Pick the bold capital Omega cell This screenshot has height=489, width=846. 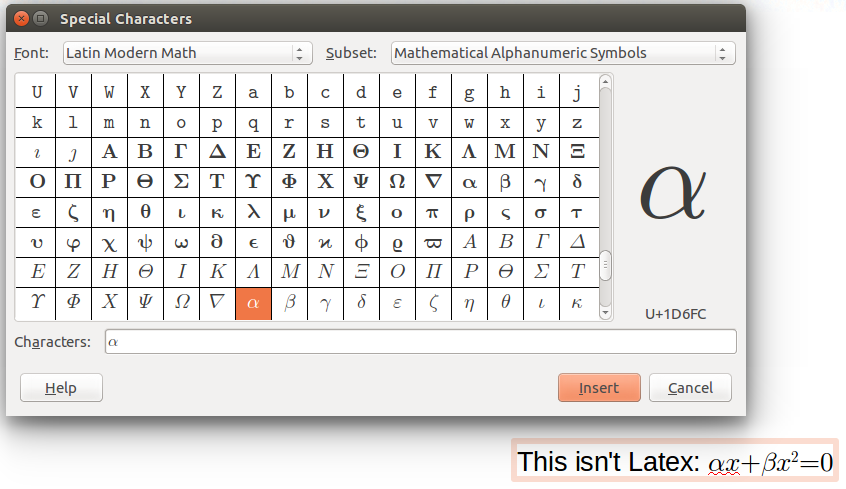point(397,182)
